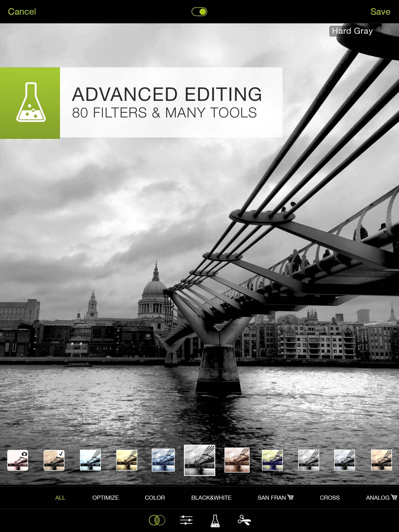Toggle the before/after preview switch
Screen dimensions: 399x532
199,11
